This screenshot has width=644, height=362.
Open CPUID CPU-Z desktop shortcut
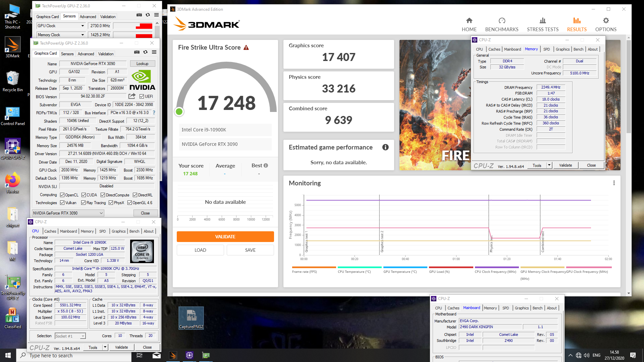12,149
